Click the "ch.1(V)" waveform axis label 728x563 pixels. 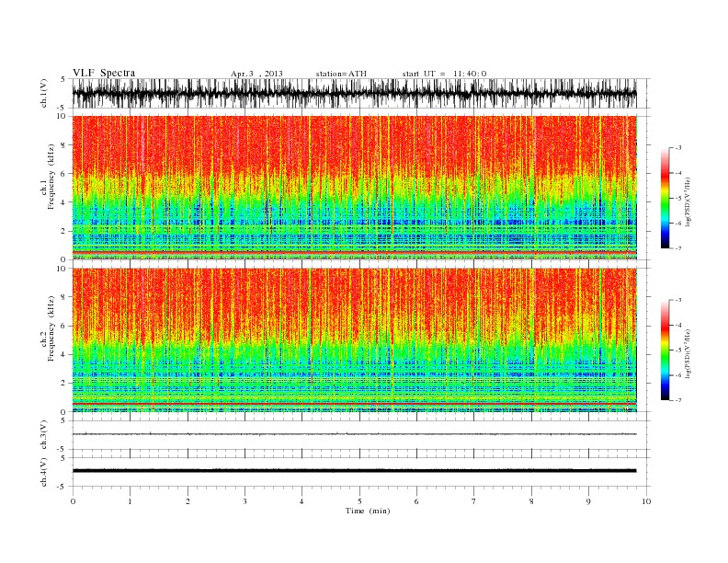click(44, 93)
